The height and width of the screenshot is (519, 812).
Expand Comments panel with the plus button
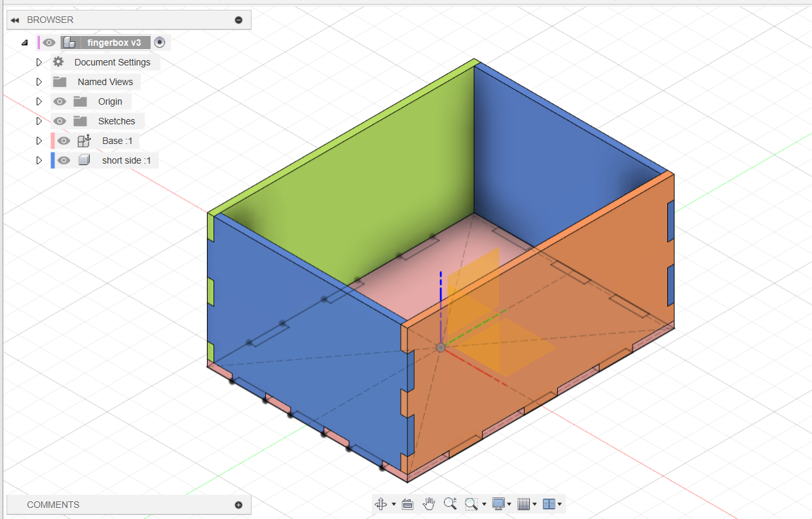coord(238,505)
